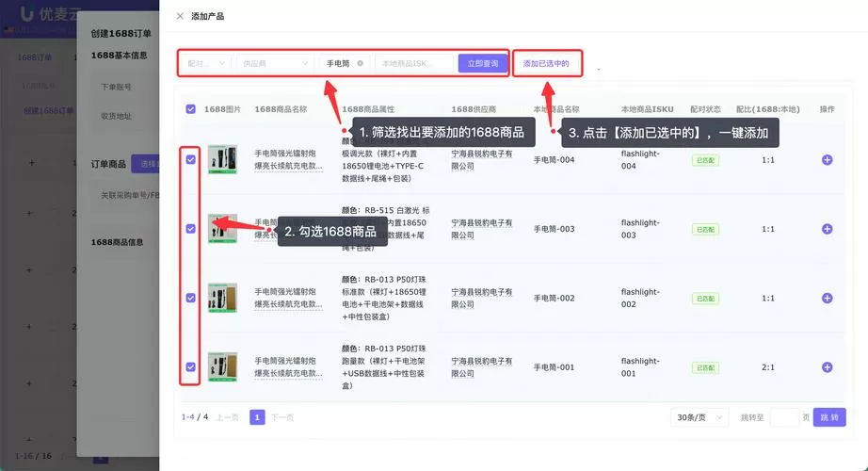The width and height of the screenshot is (868, 471).
Task: Select 创建1688订单 in background sidebar
Action: pyautogui.click(x=48, y=110)
